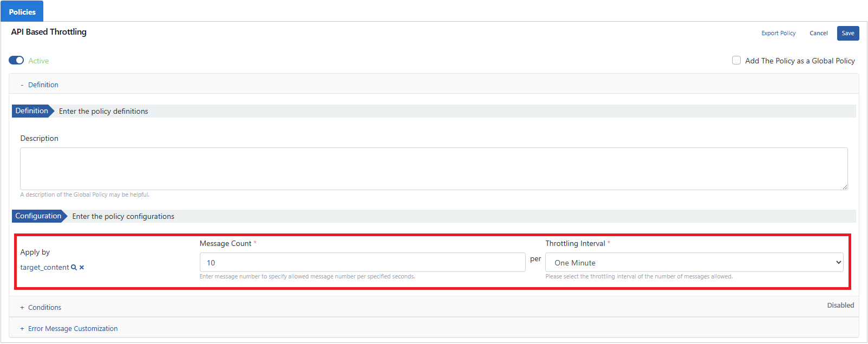This screenshot has width=868, height=344.
Task: Focus the Message Count input field
Action: [x=362, y=263]
